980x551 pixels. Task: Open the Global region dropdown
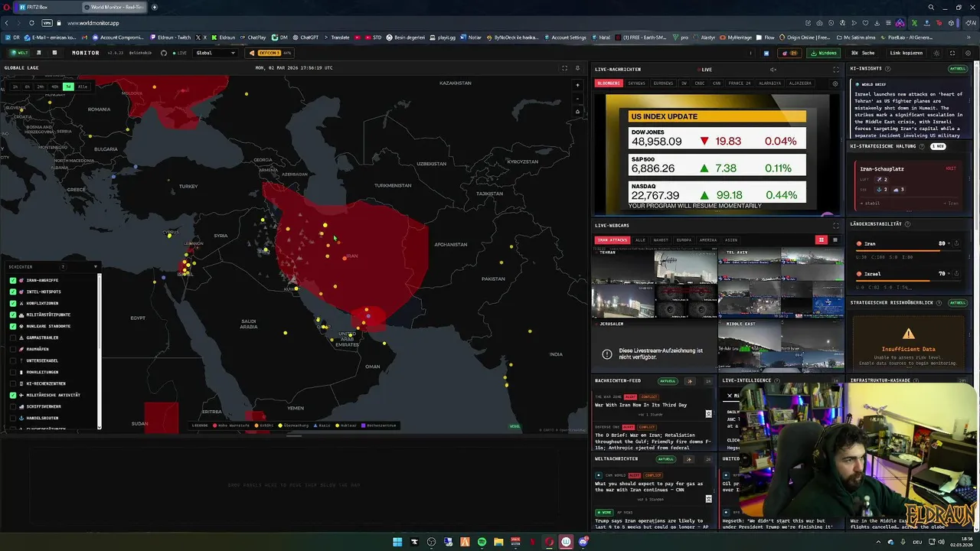216,53
